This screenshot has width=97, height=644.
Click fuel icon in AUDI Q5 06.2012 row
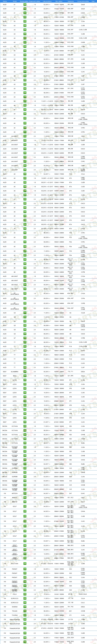point(25,330)
